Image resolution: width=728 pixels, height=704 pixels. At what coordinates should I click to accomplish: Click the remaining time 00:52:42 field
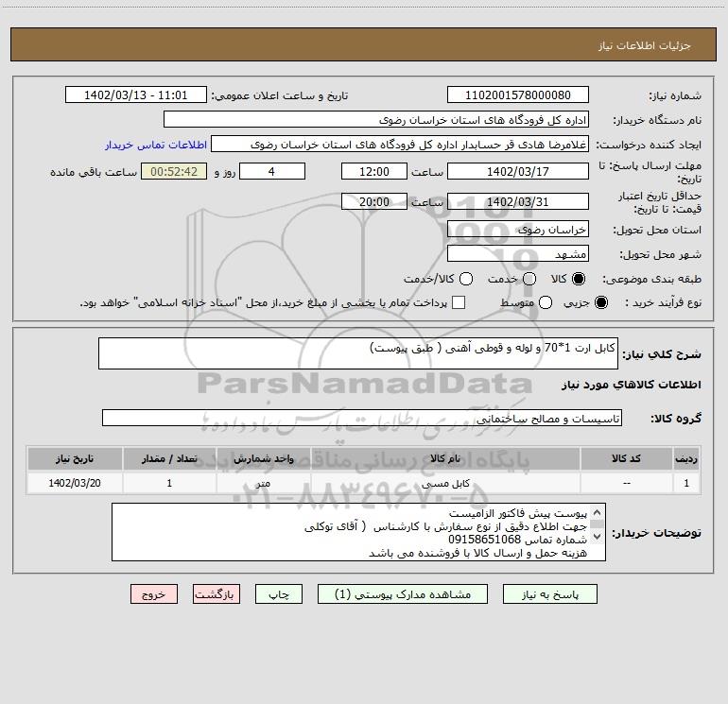[174, 171]
